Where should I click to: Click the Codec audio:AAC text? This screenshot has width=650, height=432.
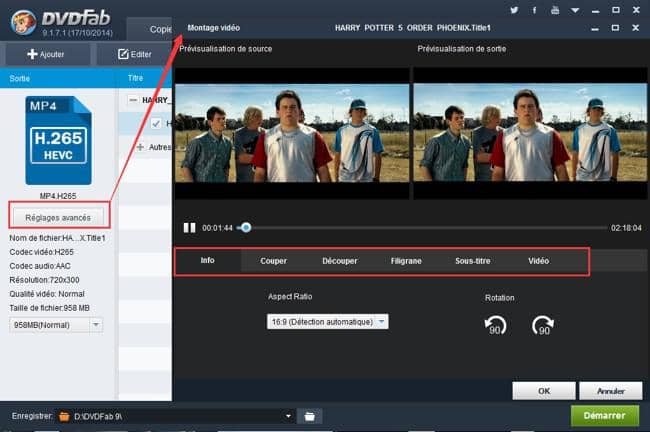40,266
